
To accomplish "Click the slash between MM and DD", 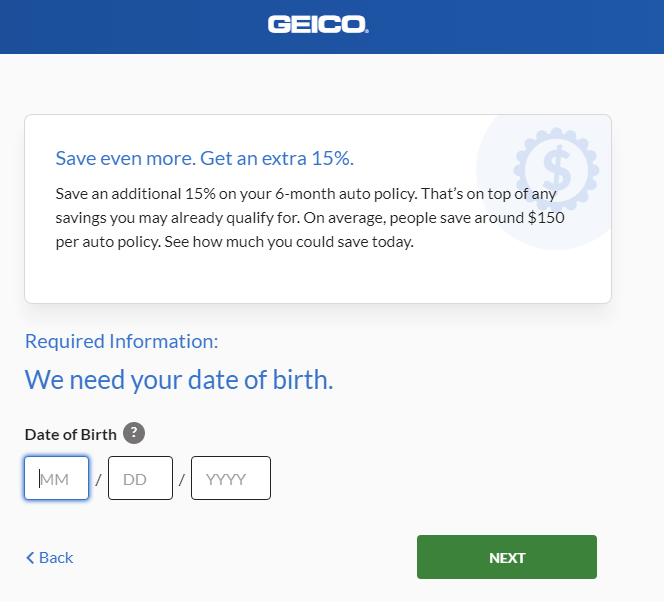I will [x=98, y=480].
